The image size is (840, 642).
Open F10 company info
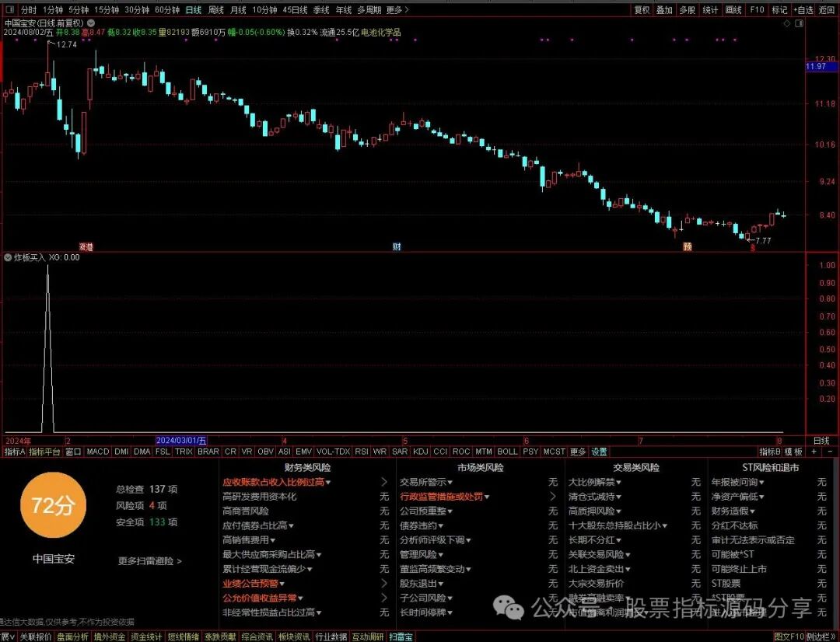pos(757,9)
